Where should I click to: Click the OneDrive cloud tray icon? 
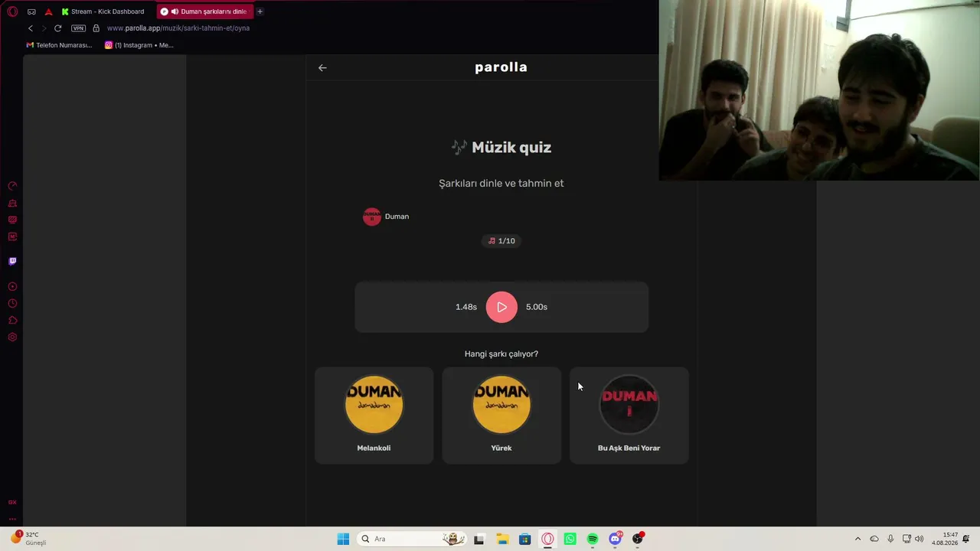[874, 539]
